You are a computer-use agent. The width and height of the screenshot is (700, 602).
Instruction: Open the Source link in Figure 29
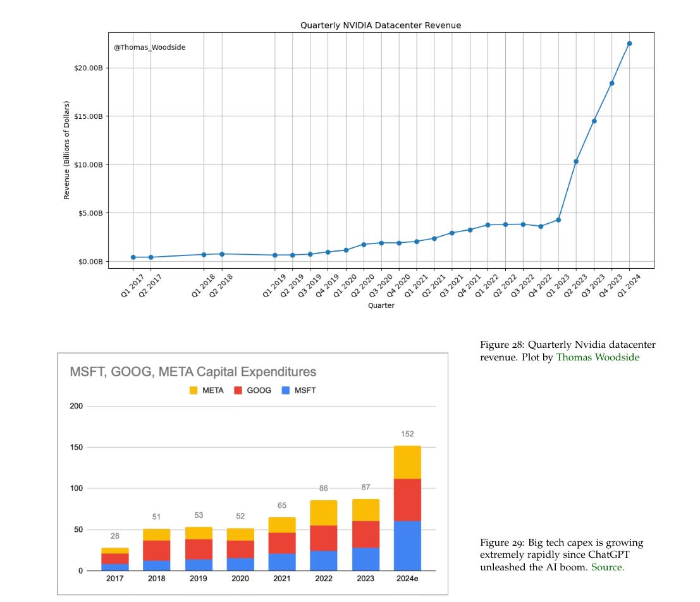[x=608, y=567]
